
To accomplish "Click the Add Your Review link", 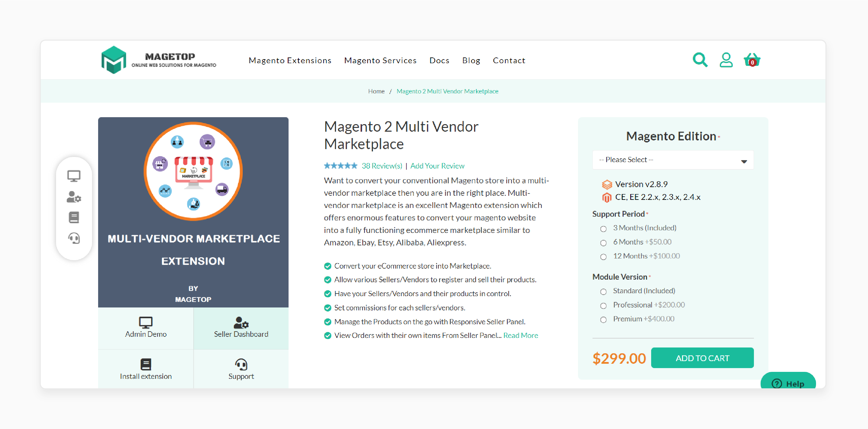I will [436, 165].
